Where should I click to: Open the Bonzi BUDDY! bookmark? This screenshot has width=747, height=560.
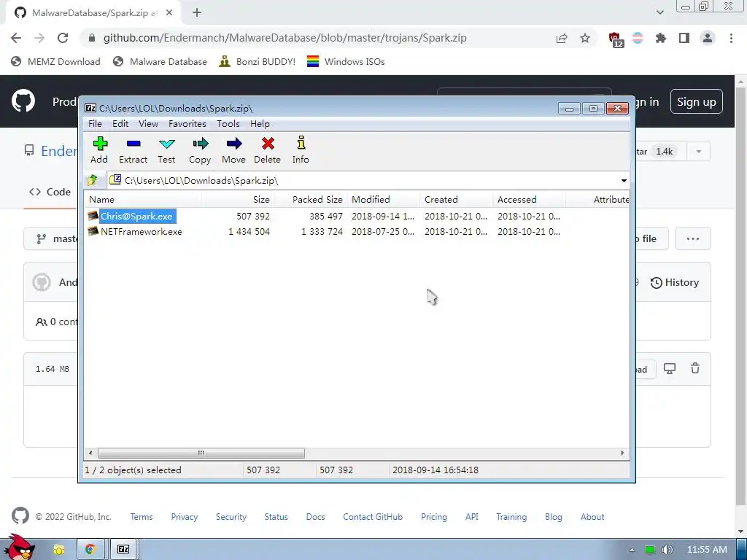tap(258, 61)
